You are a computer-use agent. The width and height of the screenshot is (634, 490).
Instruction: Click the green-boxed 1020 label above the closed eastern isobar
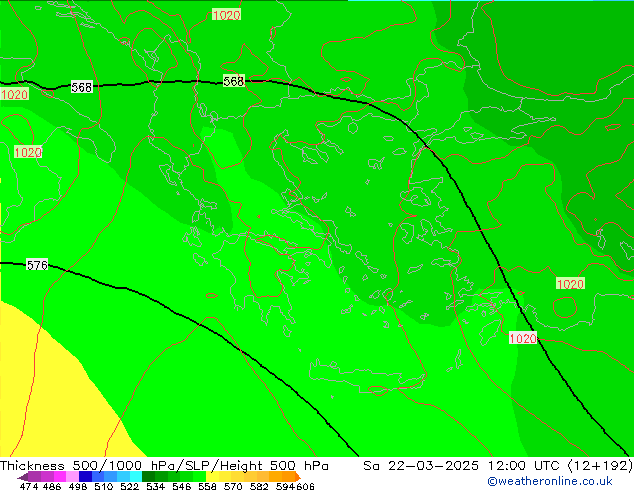click(571, 284)
